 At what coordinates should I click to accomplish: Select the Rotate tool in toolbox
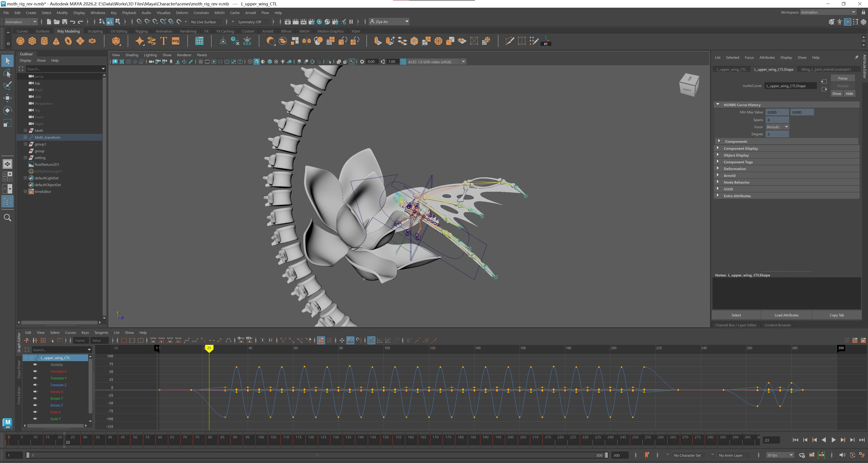click(x=7, y=110)
